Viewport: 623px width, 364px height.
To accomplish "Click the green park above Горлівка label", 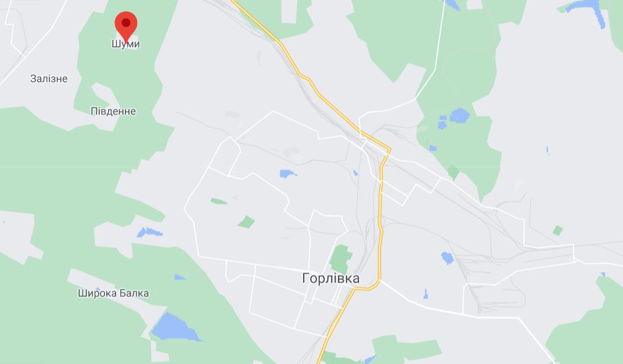I will (340, 259).
